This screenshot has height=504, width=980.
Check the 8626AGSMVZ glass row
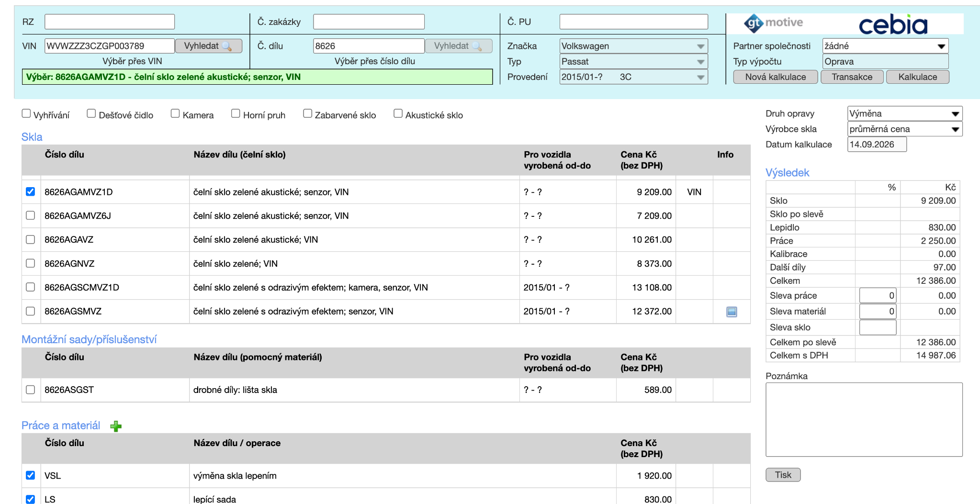click(31, 311)
